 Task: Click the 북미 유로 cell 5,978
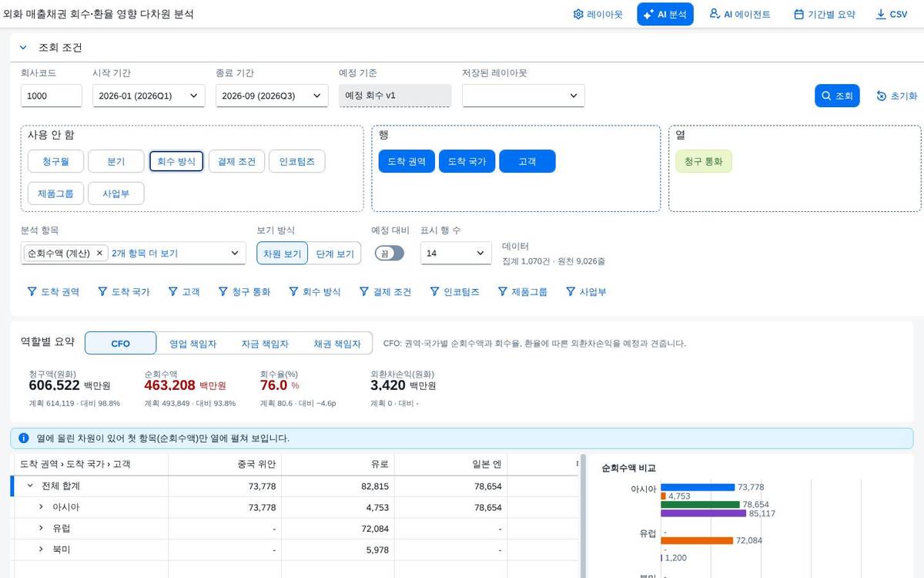(x=339, y=549)
